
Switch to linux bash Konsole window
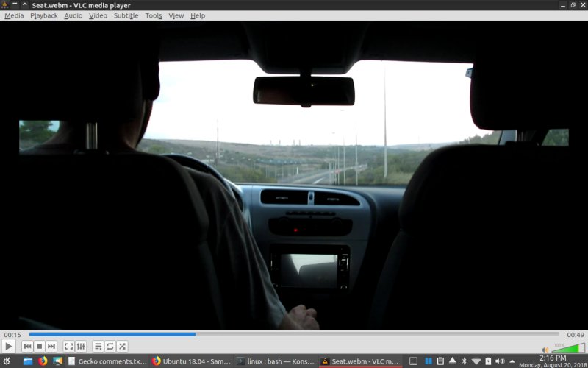276,361
